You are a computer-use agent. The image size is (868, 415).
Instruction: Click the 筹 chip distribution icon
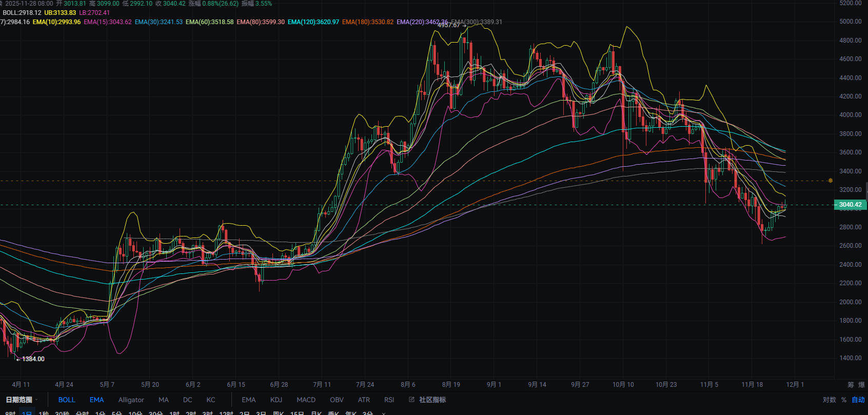tap(851, 385)
